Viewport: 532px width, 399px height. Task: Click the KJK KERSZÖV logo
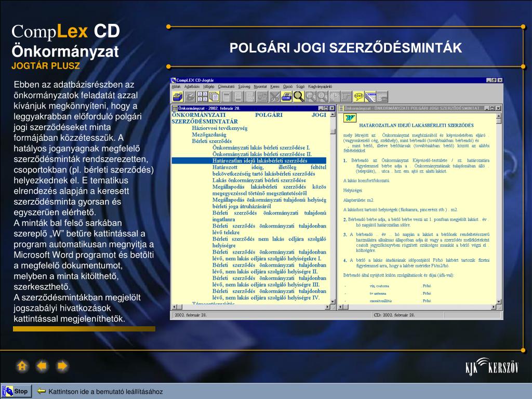[x=492, y=366]
